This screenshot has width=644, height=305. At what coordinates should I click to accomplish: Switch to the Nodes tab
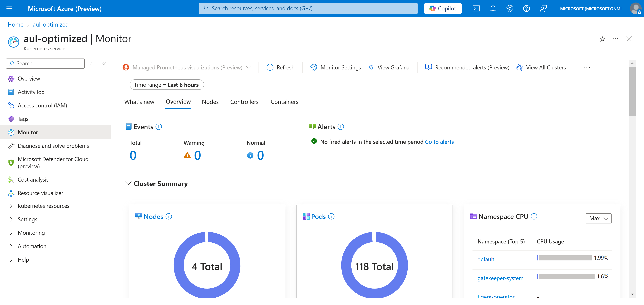(x=210, y=102)
